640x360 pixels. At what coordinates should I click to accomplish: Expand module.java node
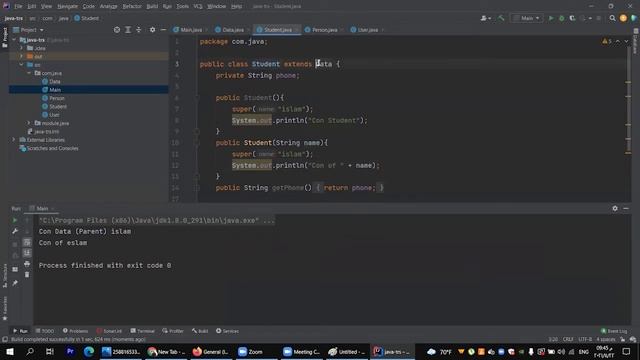pyautogui.click(x=29, y=123)
